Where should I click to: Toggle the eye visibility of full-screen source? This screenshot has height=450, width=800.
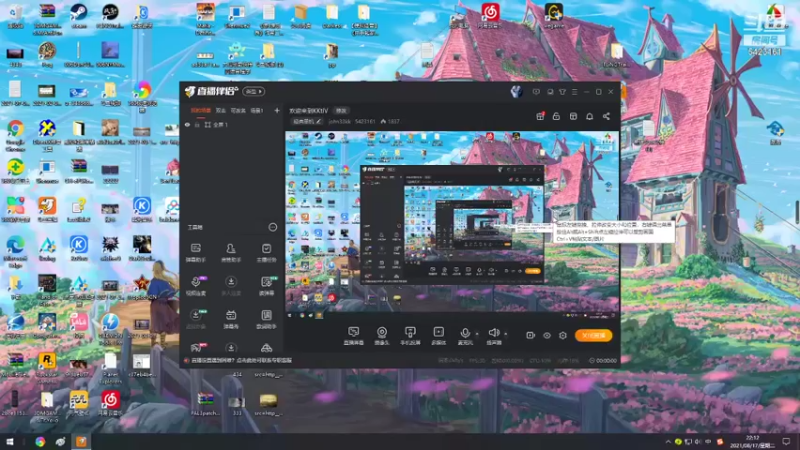187,124
